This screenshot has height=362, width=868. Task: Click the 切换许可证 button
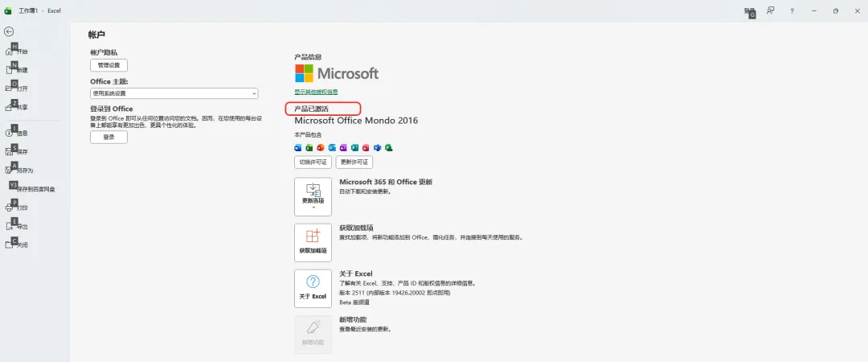(313, 162)
